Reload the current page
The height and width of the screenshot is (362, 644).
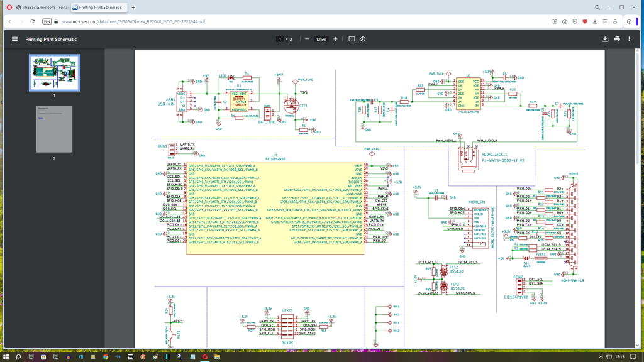tap(32, 21)
